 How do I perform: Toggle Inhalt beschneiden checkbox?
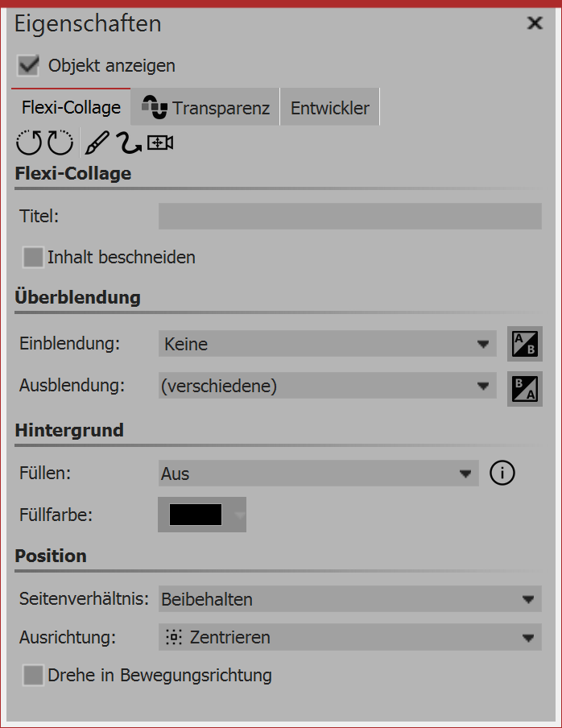[32, 257]
